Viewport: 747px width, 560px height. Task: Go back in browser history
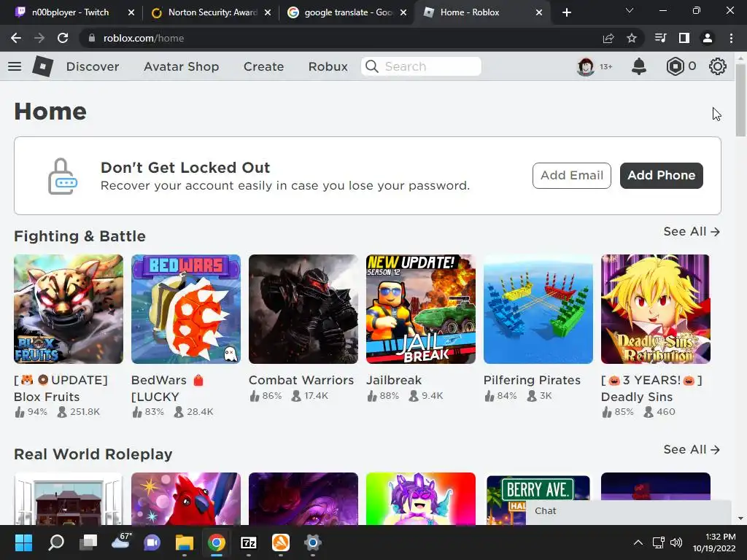click(x=16, y=38)
